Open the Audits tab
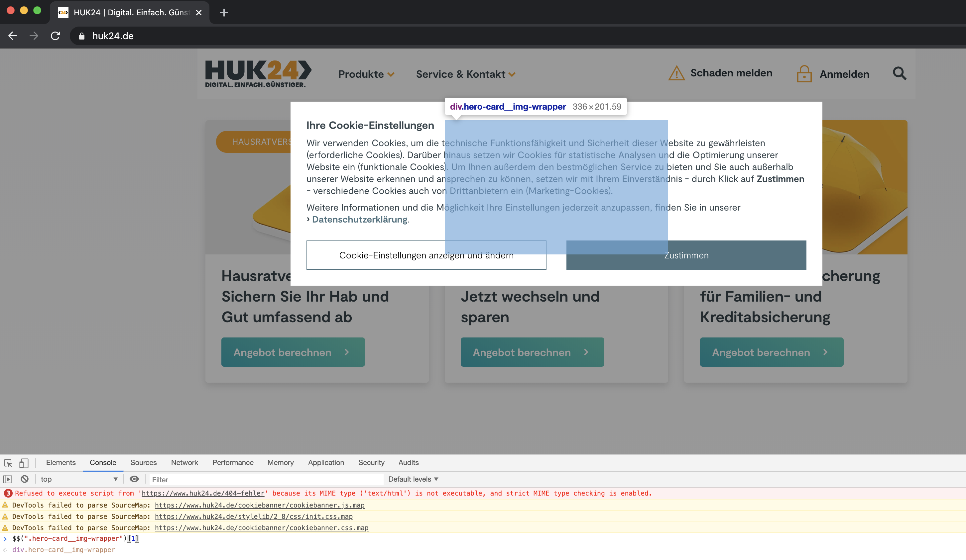 click(408, 463)
